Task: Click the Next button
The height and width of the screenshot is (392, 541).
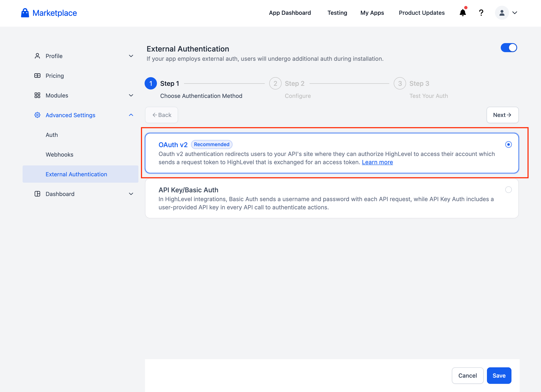Action: pos(502,115)
